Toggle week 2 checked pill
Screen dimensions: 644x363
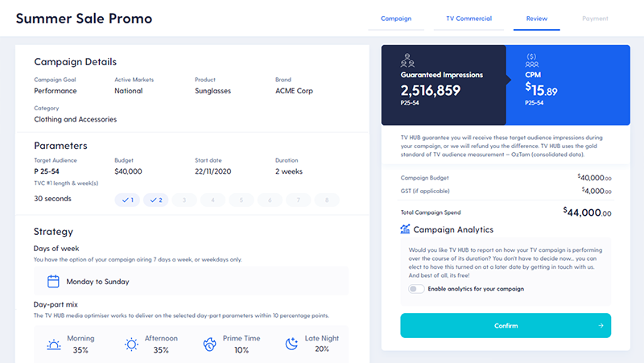pyautogui.click(x=155, y=200)
